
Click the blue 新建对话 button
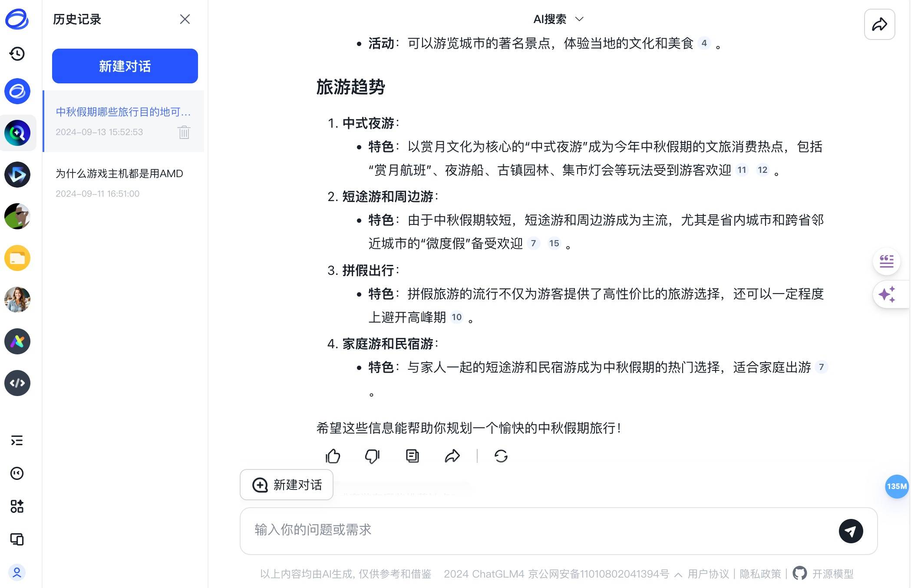(x=125, y=66)
